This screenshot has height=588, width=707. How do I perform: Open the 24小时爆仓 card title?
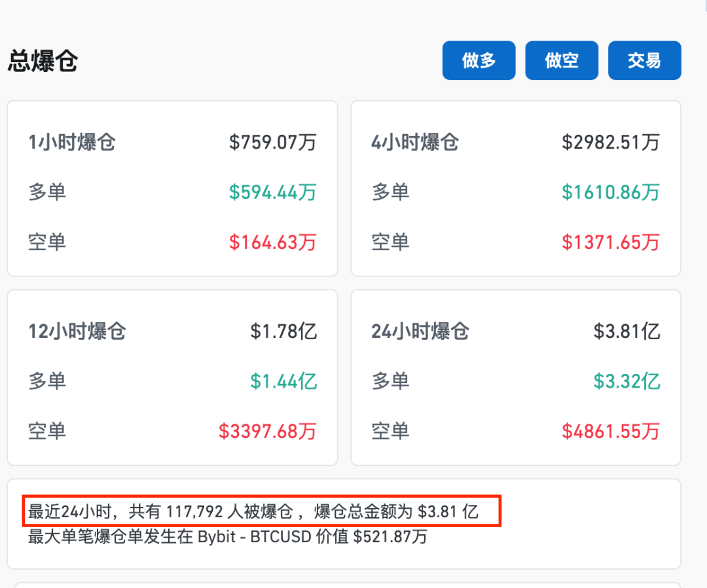[420, 331]
